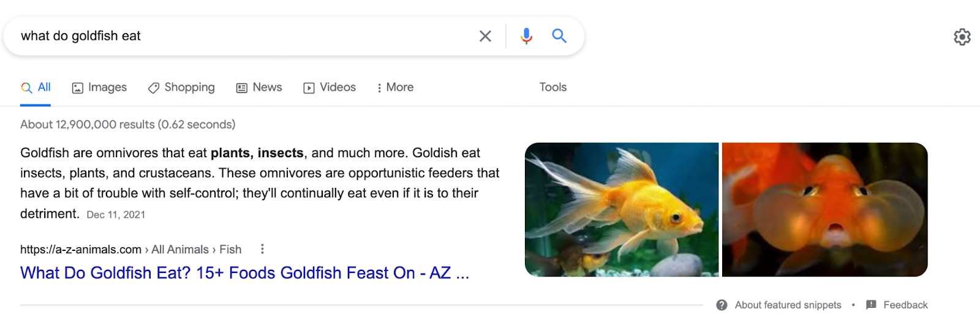Screen dimensions: 980x317
Task: Open About featured snippets link
Action: pyautogui.click(x=788, y=305)
